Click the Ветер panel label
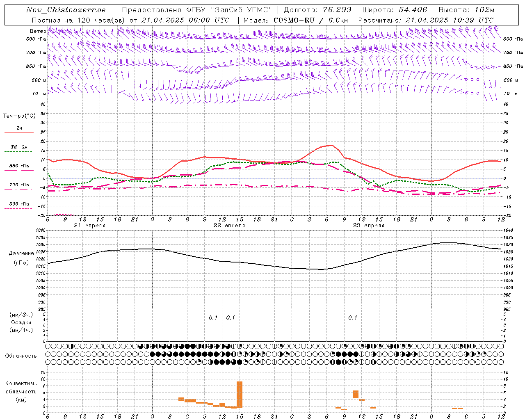This screenshot has width=525, height=420. pos(38,31)
